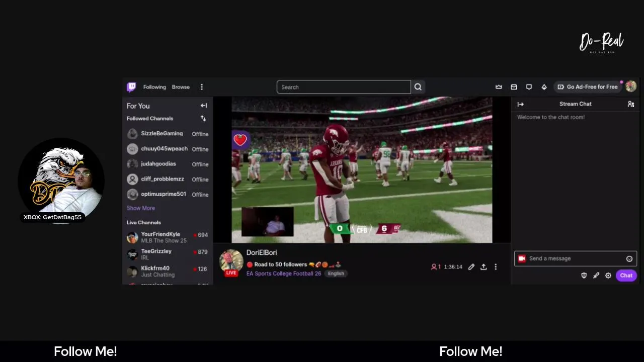Open SizzleBeGaming followed channel
This screenshot has height=362, width=644.
pos(168,134)
